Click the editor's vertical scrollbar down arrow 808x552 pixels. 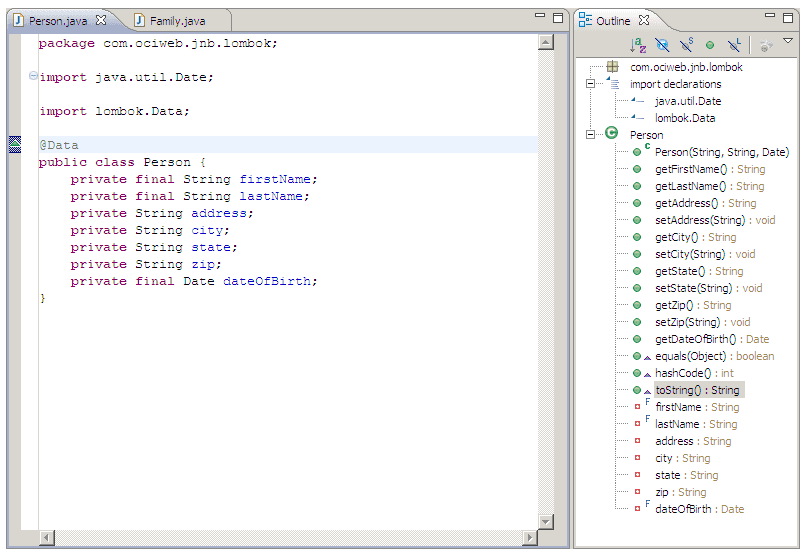[x=546, y=521]
